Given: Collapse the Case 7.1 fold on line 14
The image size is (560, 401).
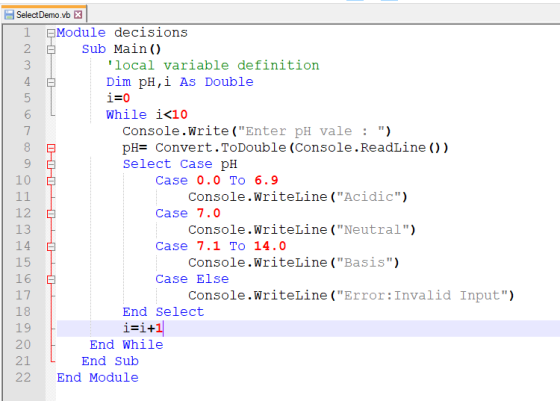Looking at the screenshot, I should click(x=51, y=247).
